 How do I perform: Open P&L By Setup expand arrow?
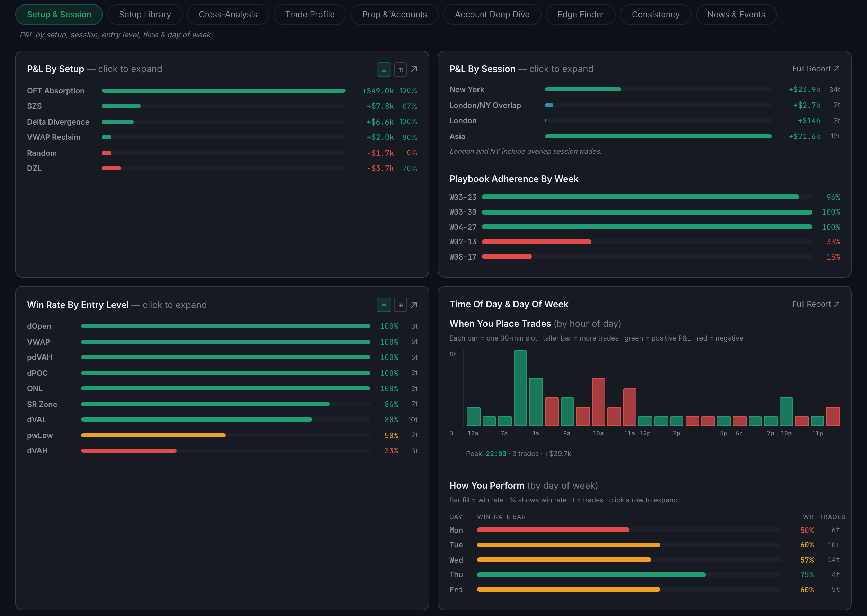click(414, 69)
